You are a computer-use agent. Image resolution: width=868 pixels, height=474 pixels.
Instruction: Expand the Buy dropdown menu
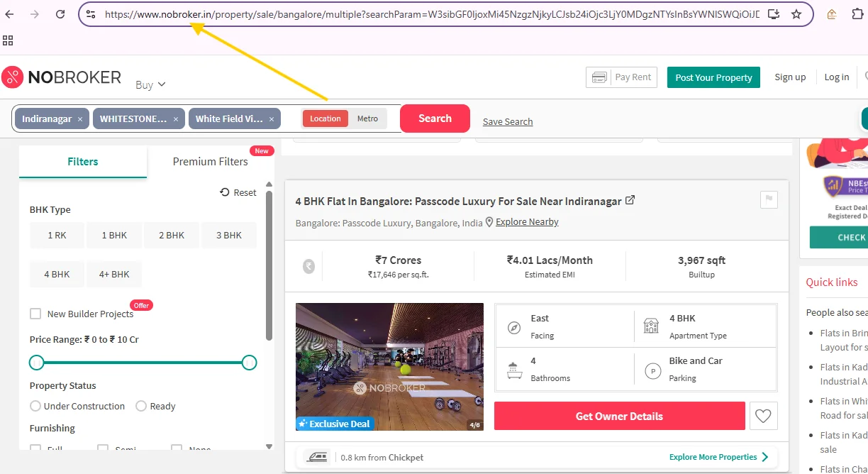coord(150,84)
